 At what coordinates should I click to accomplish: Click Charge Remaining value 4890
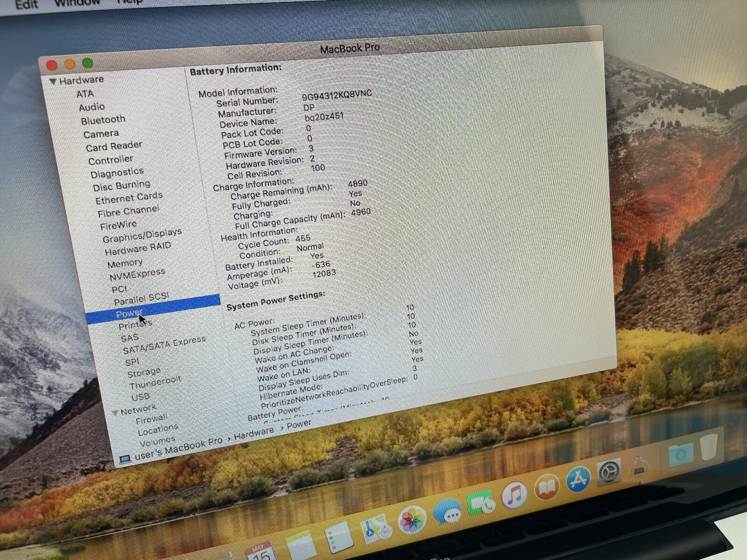click(358, 183)
